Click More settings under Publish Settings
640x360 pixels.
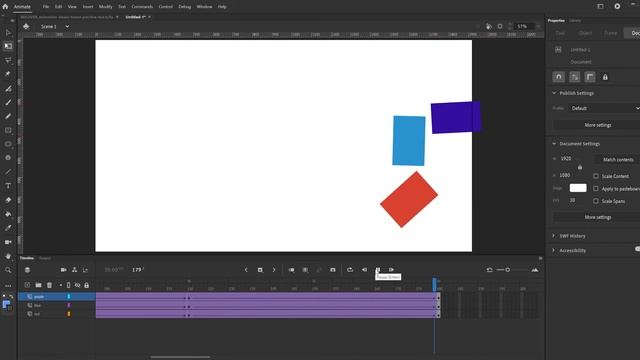598,125
